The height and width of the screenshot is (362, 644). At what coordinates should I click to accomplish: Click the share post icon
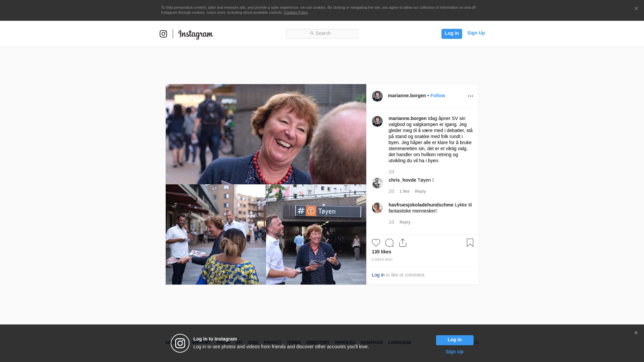403,243
